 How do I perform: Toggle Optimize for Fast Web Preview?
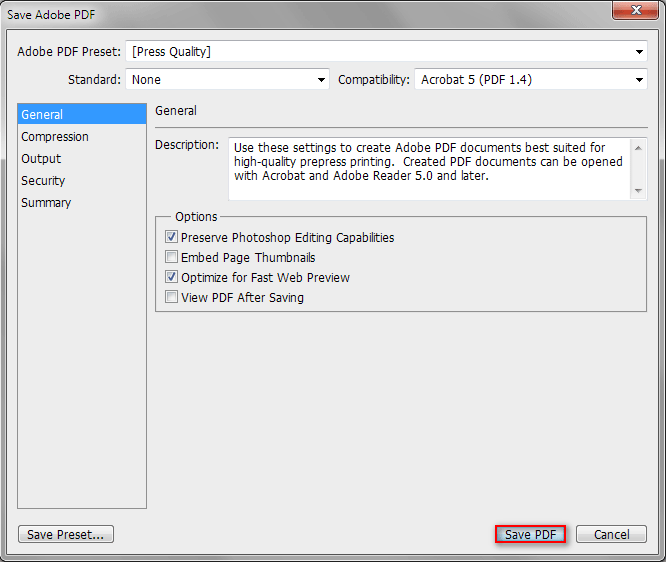(172, 277)
